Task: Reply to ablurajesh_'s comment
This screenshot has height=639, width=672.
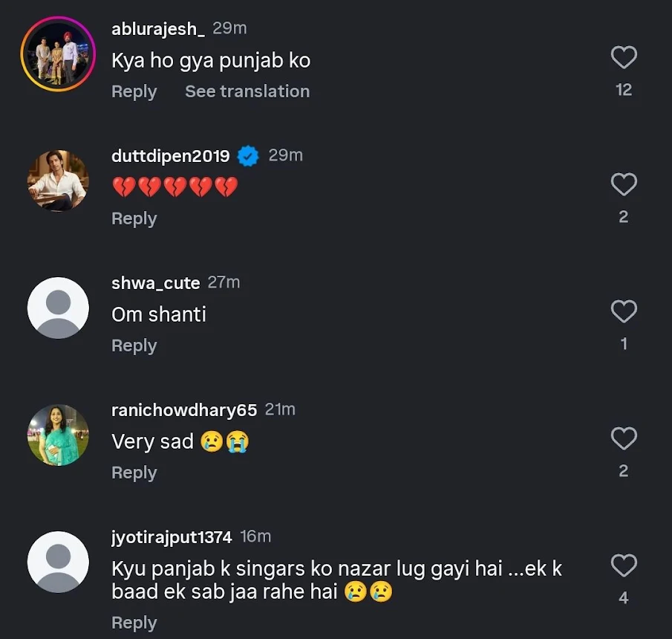Action: 134,91
